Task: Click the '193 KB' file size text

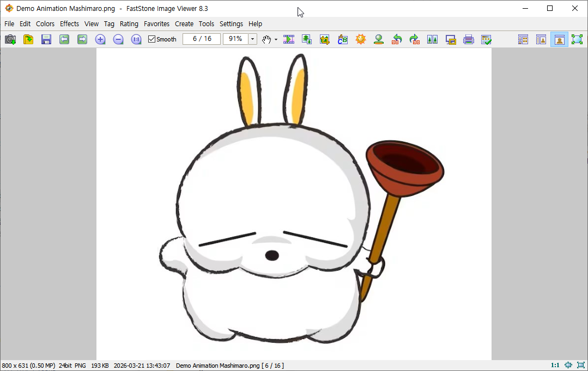Action: 100,366
